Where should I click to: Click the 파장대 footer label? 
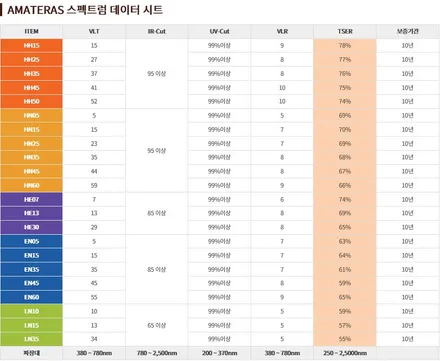(31, 353)
